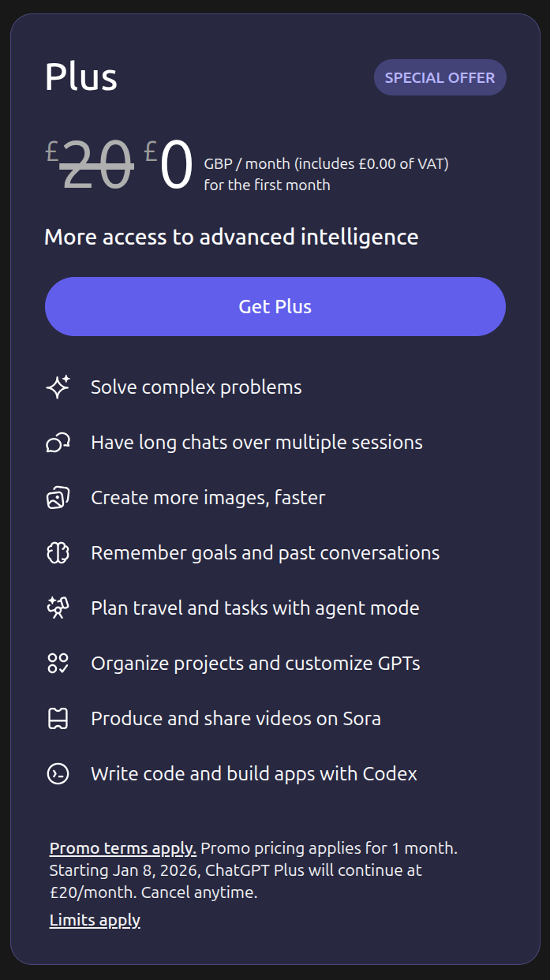Viewport: 550px width, 980px height.
Task: Click the sparkle icon beside Solve complex problems
Action: pyautogui.click(x=58, y=387)
